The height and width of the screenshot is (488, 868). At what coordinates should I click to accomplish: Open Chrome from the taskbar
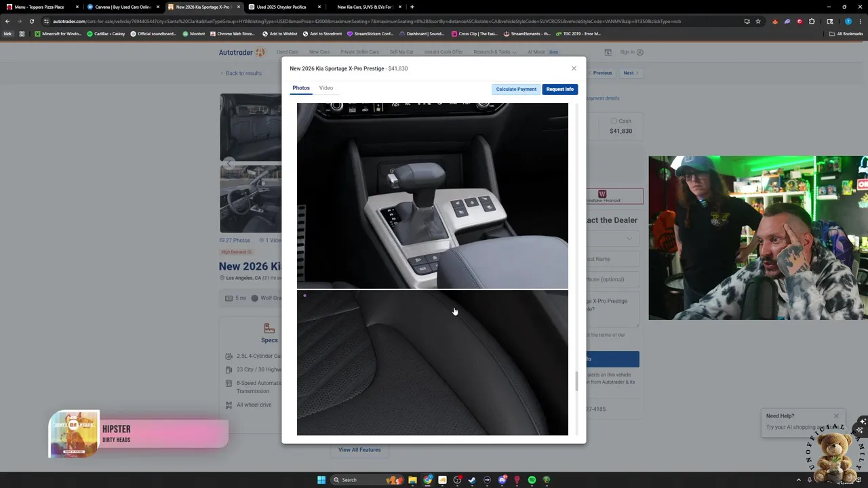(428, 480)
